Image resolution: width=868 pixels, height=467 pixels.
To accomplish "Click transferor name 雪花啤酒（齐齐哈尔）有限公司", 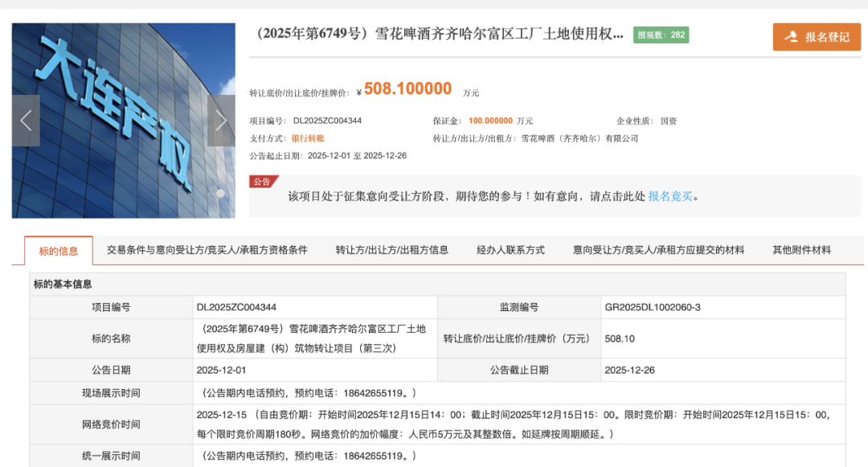I will point(579,138).
